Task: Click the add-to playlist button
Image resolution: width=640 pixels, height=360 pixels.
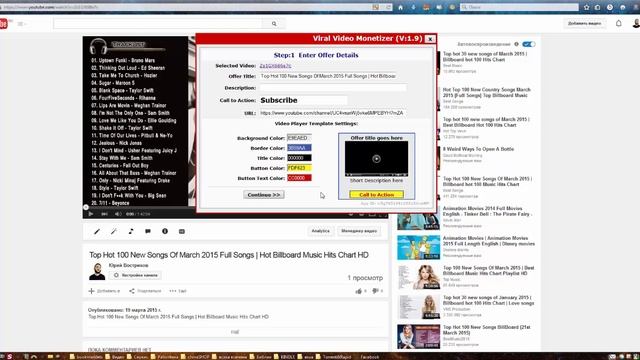Action: click(104, 291)
